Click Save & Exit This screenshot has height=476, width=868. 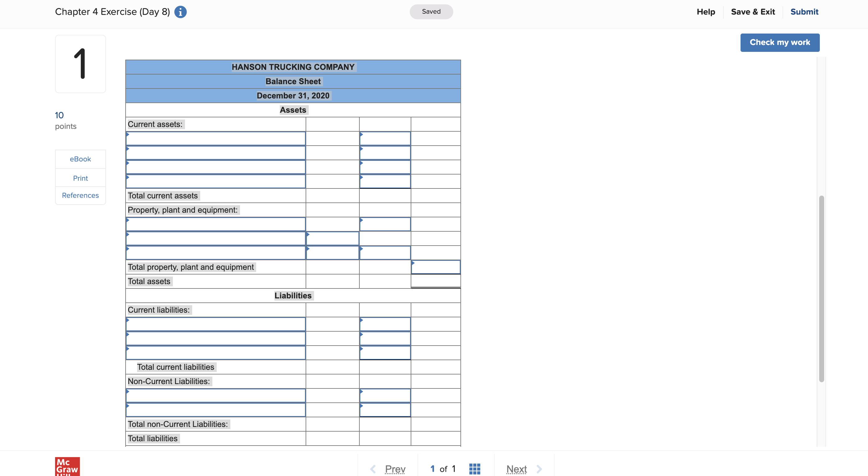(x=753, y=12)
